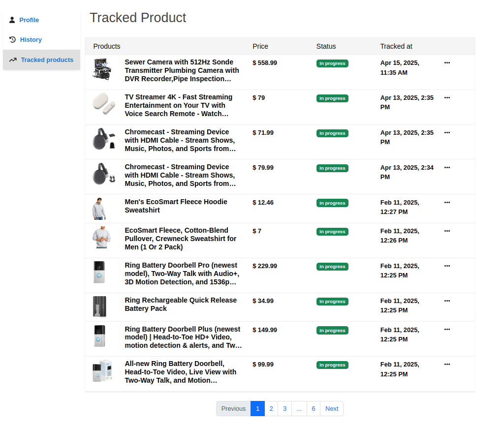
Task: Go to History in the sidebar
Action: (x=31, y=40)
